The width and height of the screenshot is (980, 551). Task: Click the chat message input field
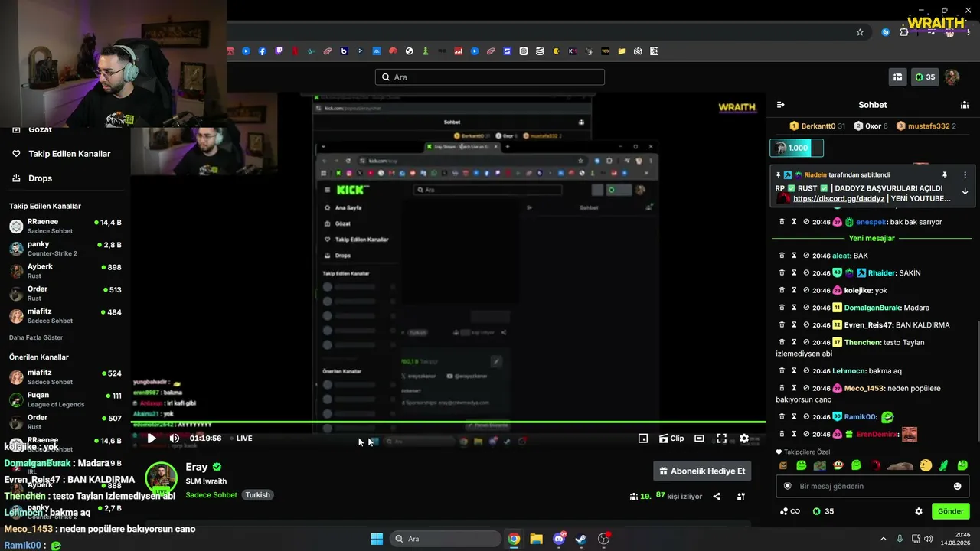[x=872, y=486]
